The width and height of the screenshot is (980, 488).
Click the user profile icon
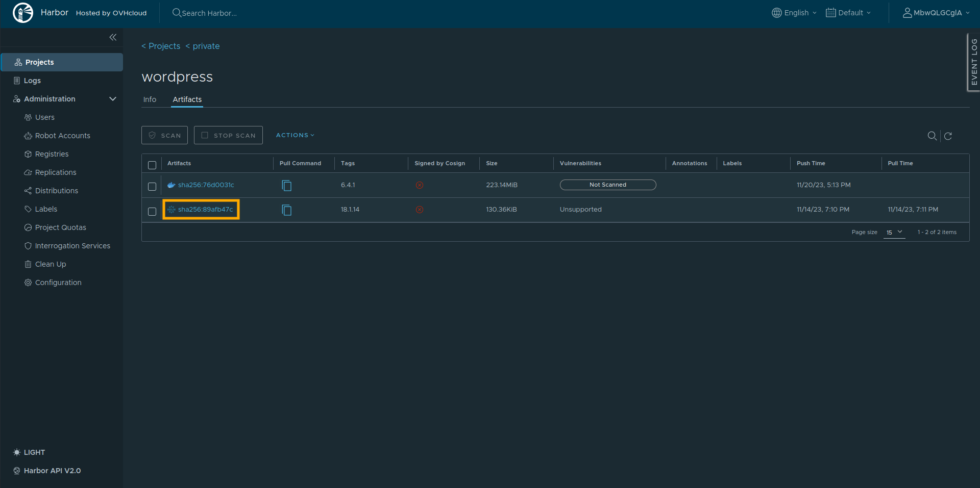coord(907,13)
